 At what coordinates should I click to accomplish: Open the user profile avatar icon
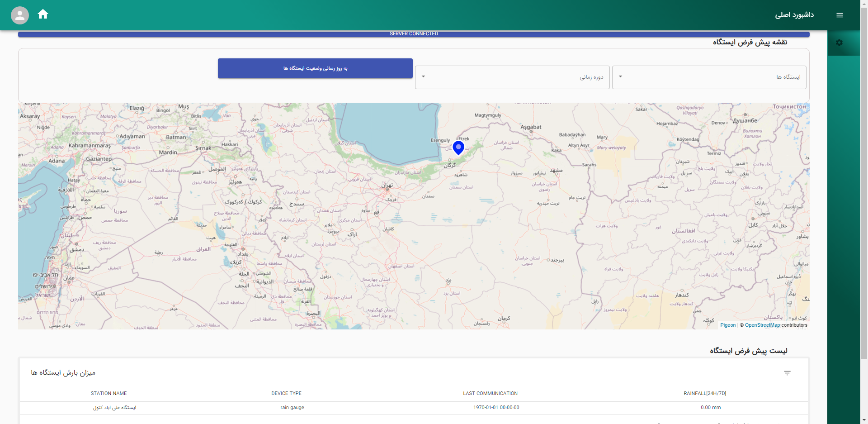coord(20,15)
